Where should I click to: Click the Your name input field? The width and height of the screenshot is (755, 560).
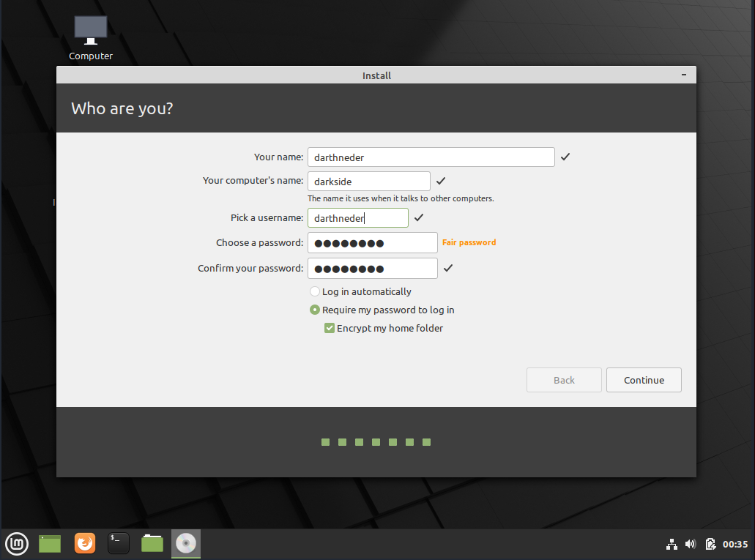pos(431,157)
